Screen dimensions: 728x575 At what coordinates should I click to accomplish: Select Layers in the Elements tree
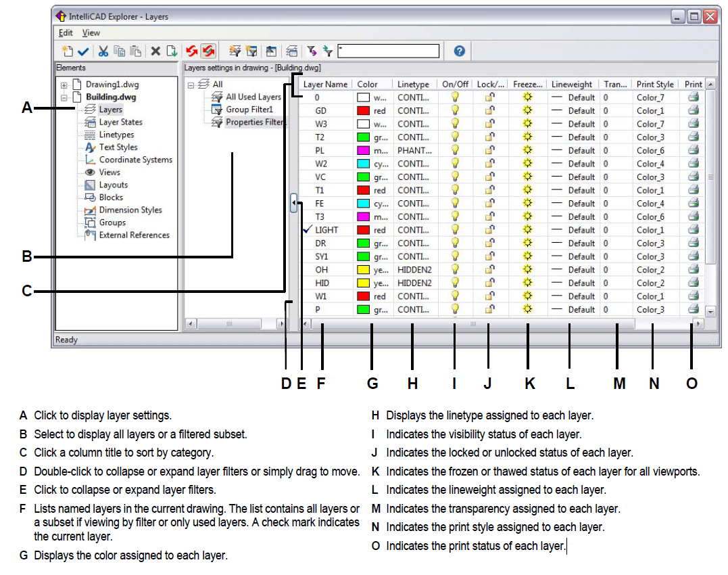[110, 110]
